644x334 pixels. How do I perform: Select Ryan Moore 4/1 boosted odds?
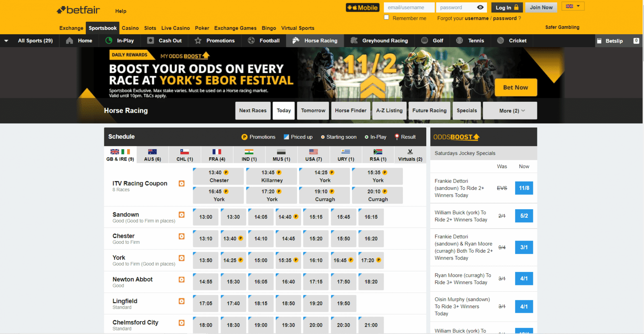(x=524, y=278)
